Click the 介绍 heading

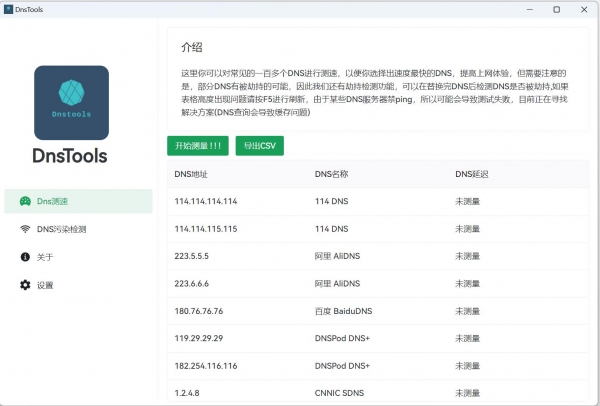click(192, 47)
